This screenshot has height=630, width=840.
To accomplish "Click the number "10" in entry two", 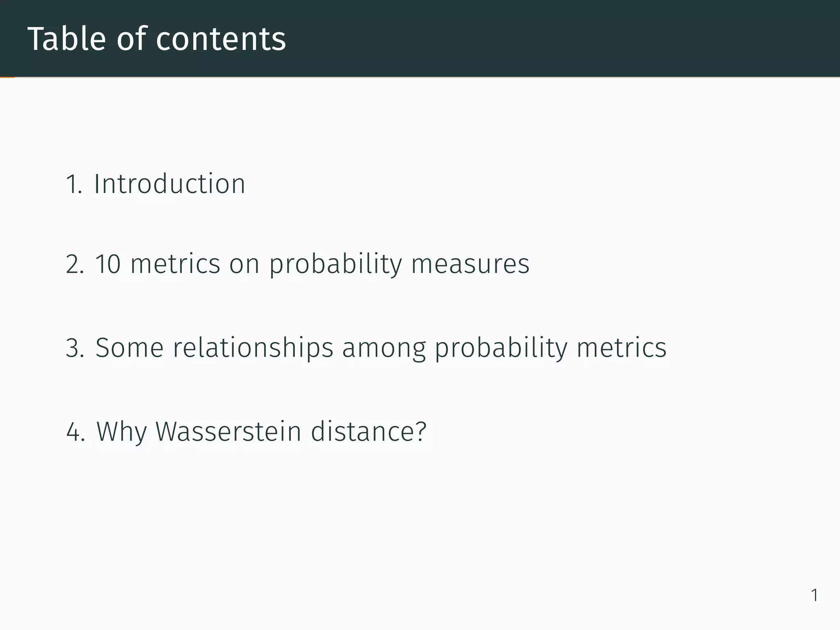I will 108,264.
